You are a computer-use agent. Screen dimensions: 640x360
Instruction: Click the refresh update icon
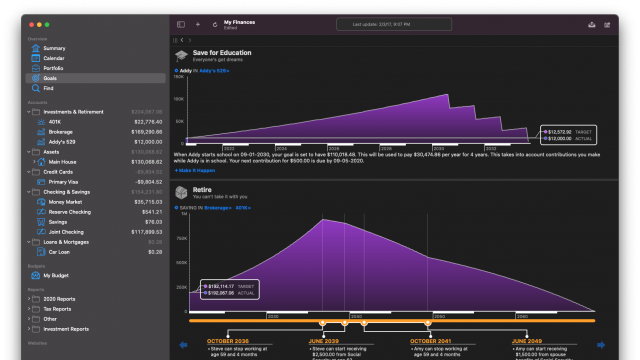point(215,24)
